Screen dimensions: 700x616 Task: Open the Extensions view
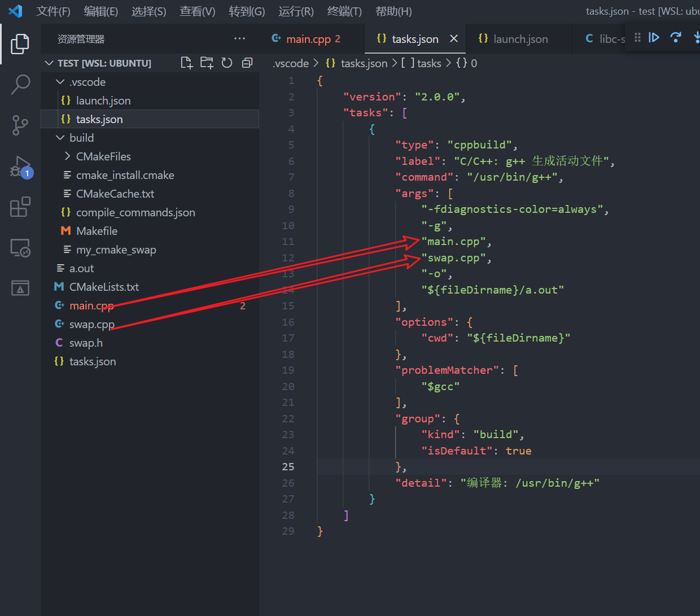(20, 207)
